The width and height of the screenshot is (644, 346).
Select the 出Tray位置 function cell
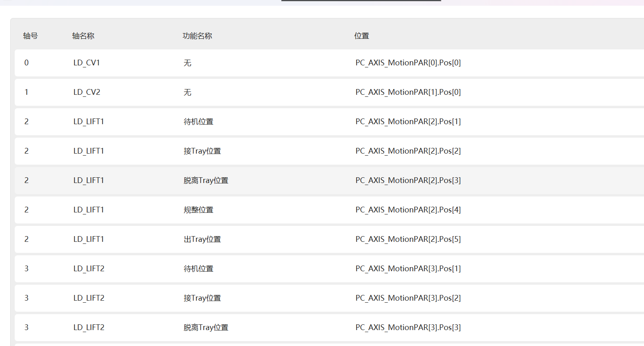202,239
